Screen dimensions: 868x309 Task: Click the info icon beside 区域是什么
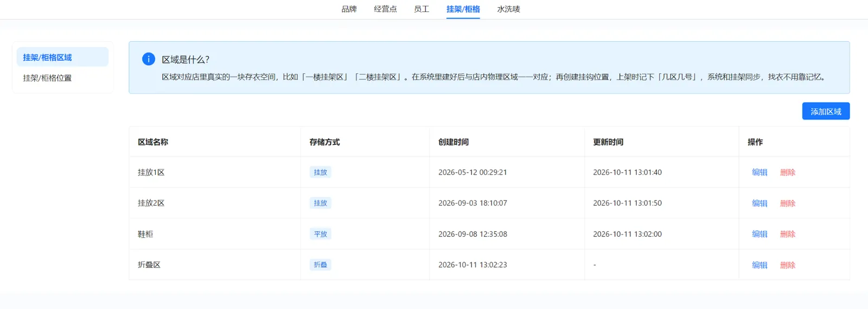click(x=149, y=59)
